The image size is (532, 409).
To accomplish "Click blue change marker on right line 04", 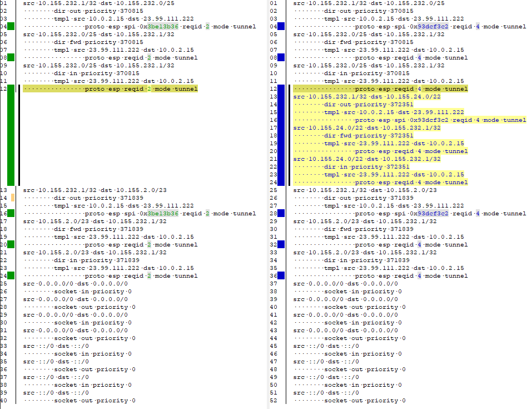I will [x=281, y=26].
